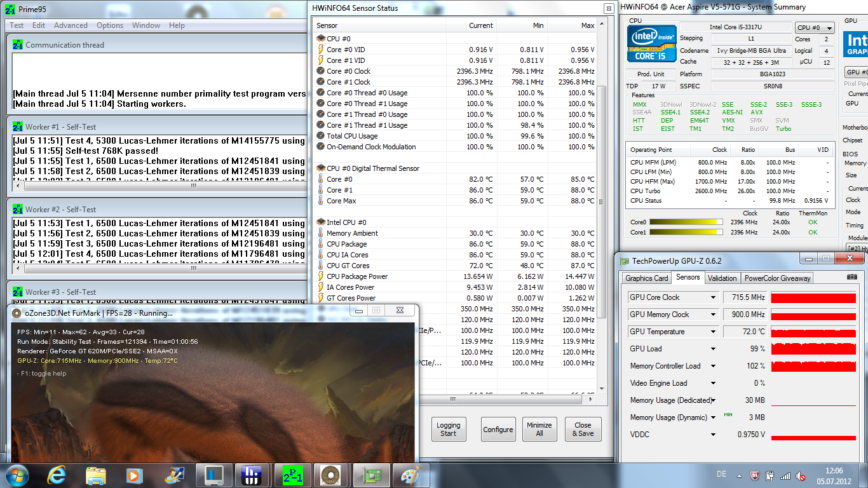868x488 pixels.
Task: Click GPU-Z title bar icon
Action: pos(625,261)
